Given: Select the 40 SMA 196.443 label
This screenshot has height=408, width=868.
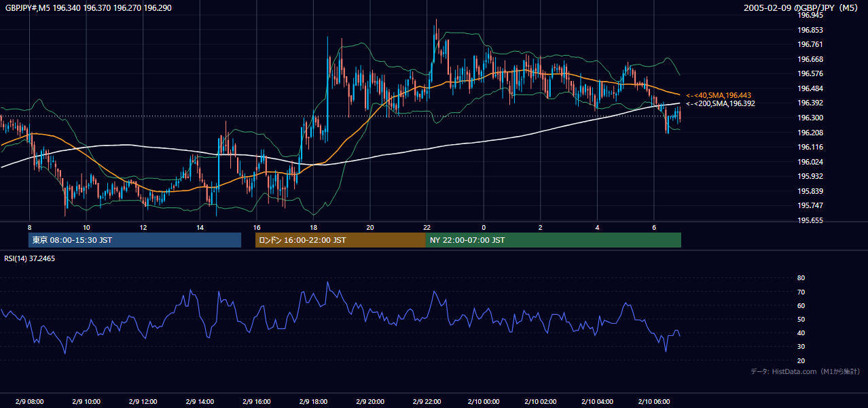Looking at the screenshot, I should coord(719,95).
